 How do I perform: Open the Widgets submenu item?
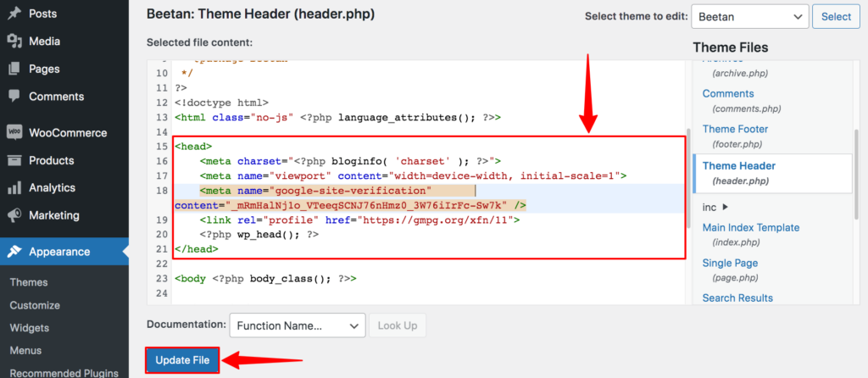pyautogui.click(x=30, y=328)
